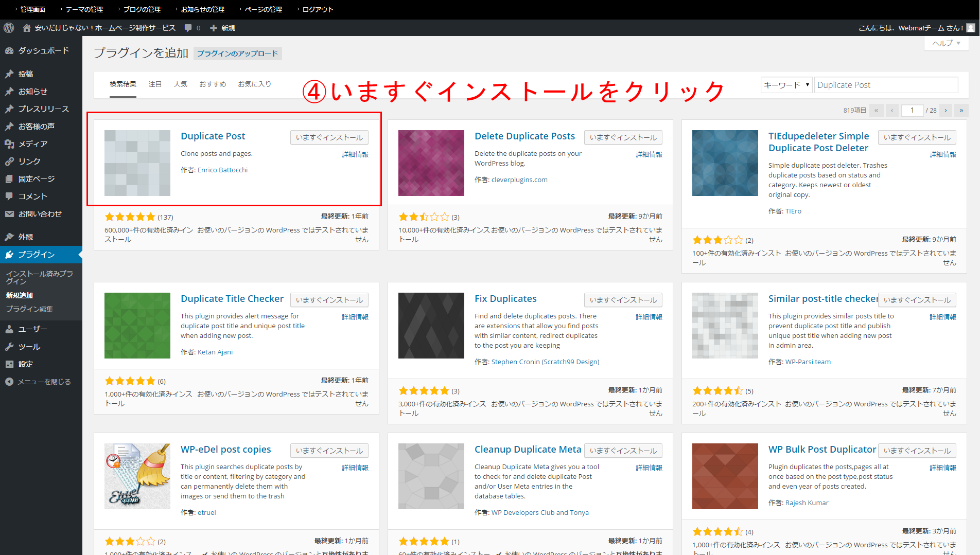Screen dimensions: 980x555
Task: Open the comments bubble icon in admin bar
Action: (x=188, y=28)
